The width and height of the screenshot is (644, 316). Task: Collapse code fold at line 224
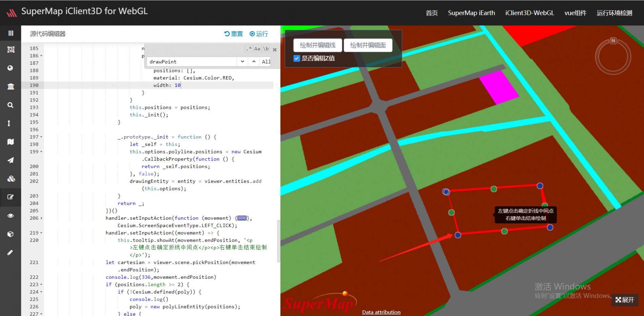[x=41, y=292]
